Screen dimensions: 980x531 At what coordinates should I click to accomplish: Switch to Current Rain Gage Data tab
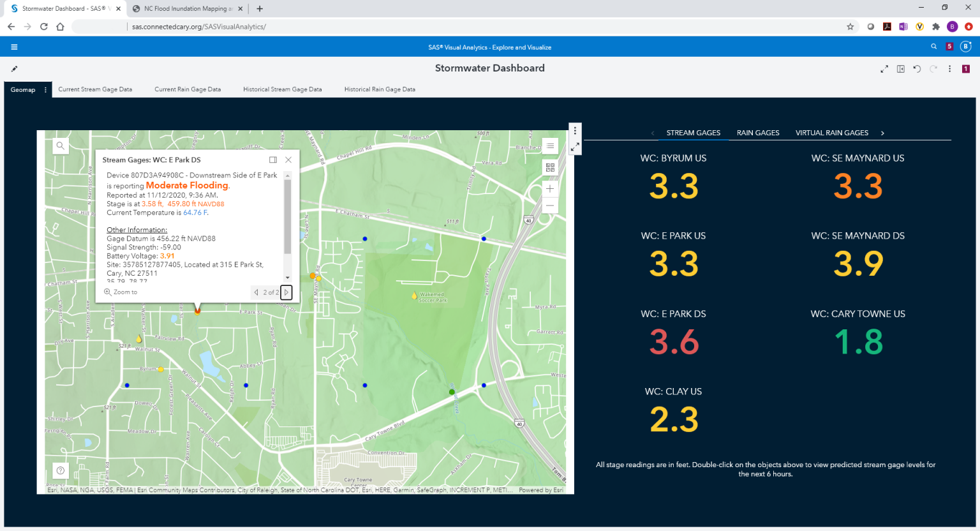(x=188, y=89)
